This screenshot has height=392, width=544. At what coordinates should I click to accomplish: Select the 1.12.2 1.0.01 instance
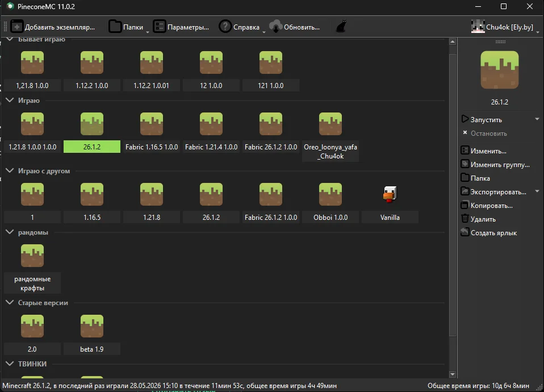click(152, 70)
